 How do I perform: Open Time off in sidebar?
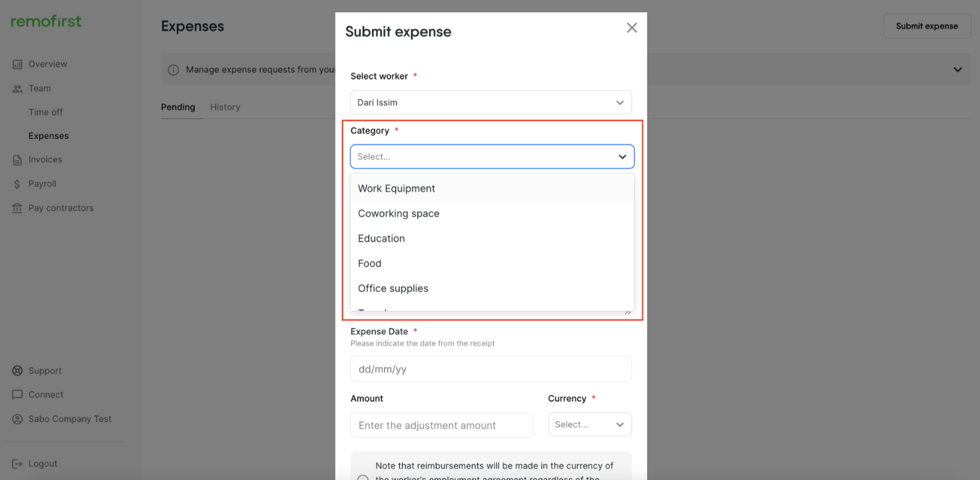pyautogui.click(x=45, y=112)
